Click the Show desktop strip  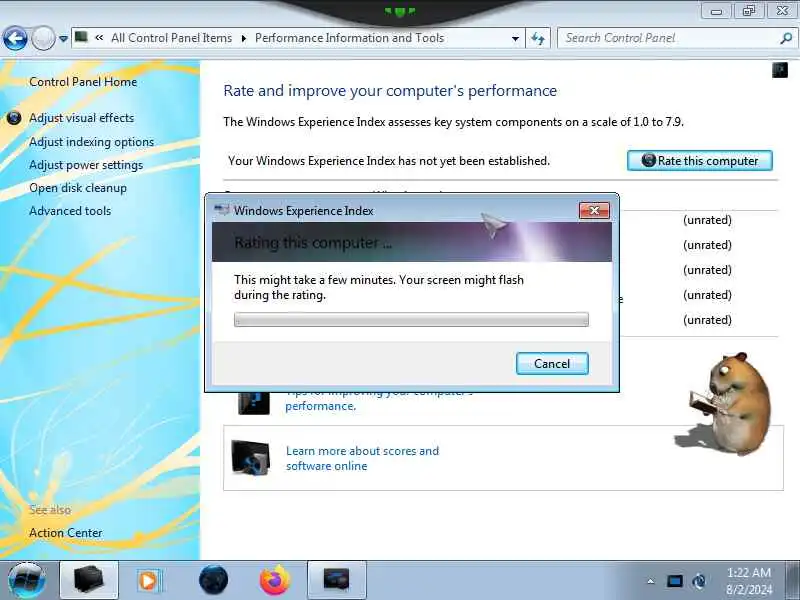click(x=793, y=580)
